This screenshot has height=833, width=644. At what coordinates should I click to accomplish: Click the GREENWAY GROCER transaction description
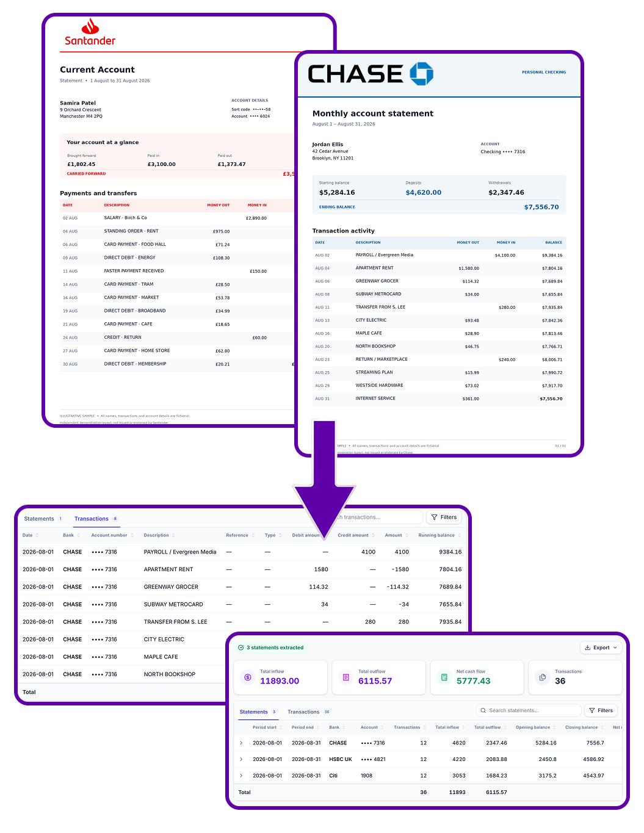tap(171, 587)
